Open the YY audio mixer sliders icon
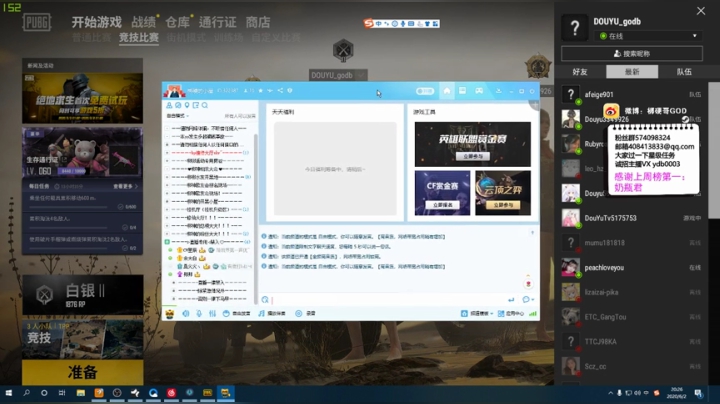Screen dimensions: 720x404 pyautogui.click(x=212, y=313)
